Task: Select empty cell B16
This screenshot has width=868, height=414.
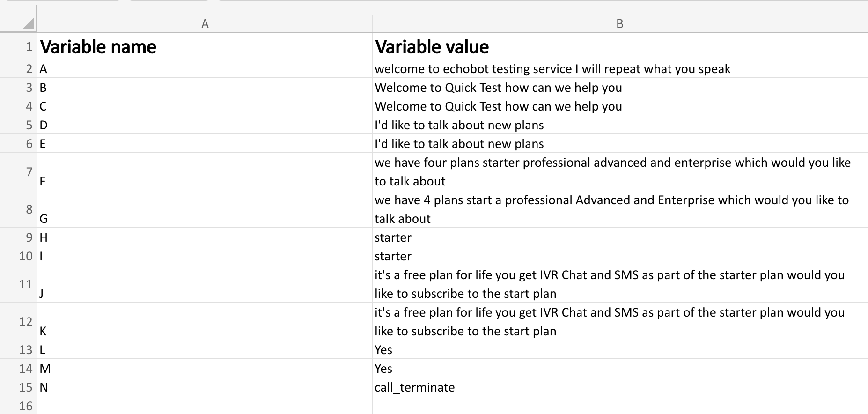Action: click(x=619, y=406)
